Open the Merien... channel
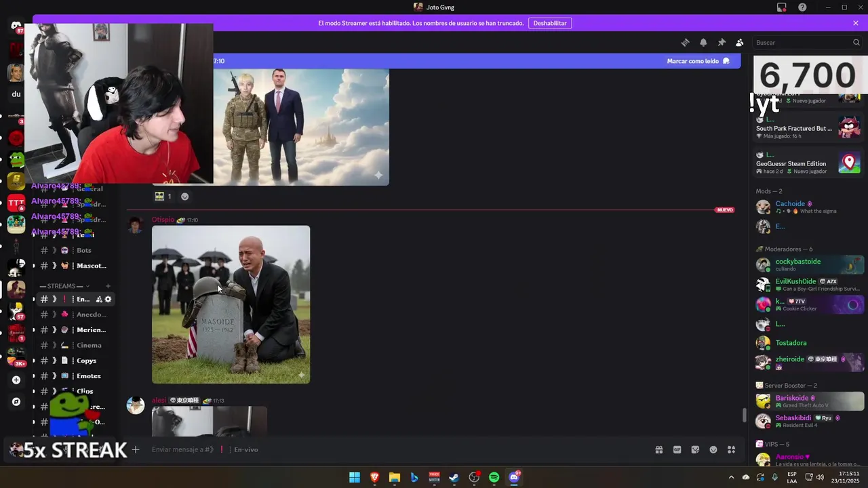The image size is (868, 488). coord(75,330)
